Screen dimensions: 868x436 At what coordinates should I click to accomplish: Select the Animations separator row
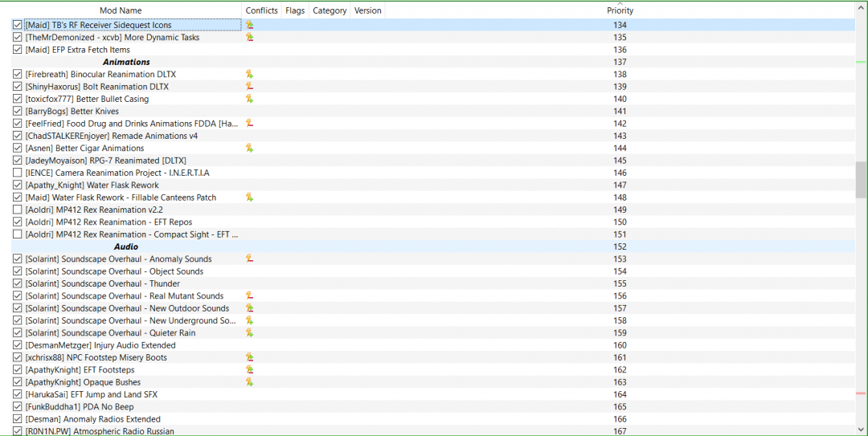click(433, 62)
